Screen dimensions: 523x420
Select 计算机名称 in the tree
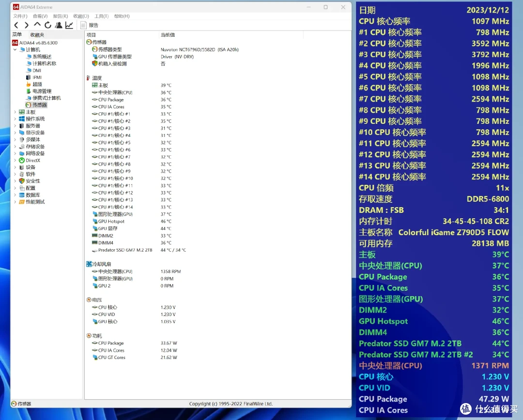point(41,63)
